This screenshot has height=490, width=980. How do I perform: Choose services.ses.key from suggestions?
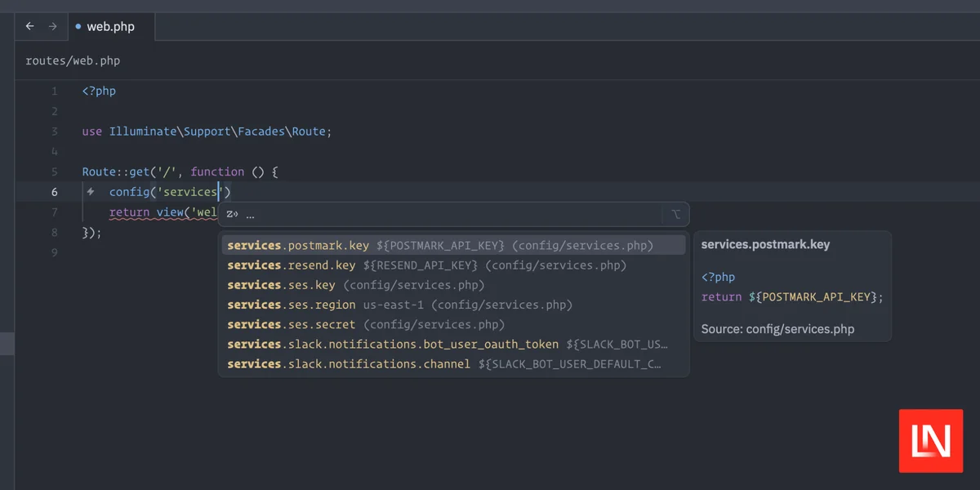tap(454, 285)
